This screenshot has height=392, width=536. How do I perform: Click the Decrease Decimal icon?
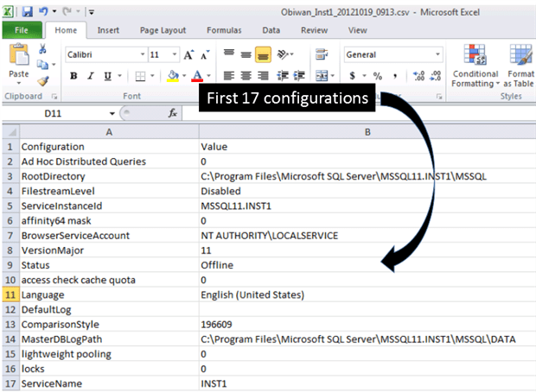436,76
